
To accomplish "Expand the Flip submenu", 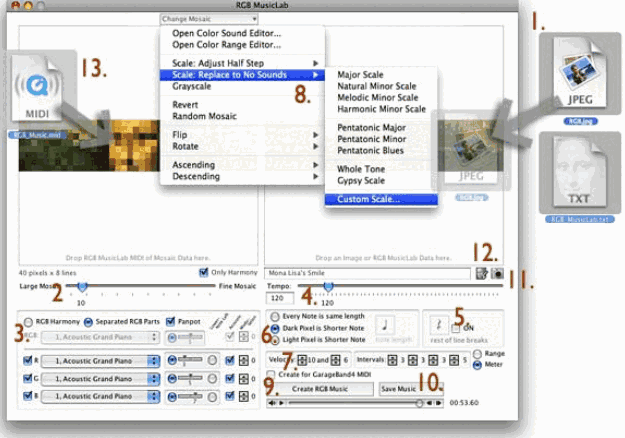I will click(x=242, y=135).
